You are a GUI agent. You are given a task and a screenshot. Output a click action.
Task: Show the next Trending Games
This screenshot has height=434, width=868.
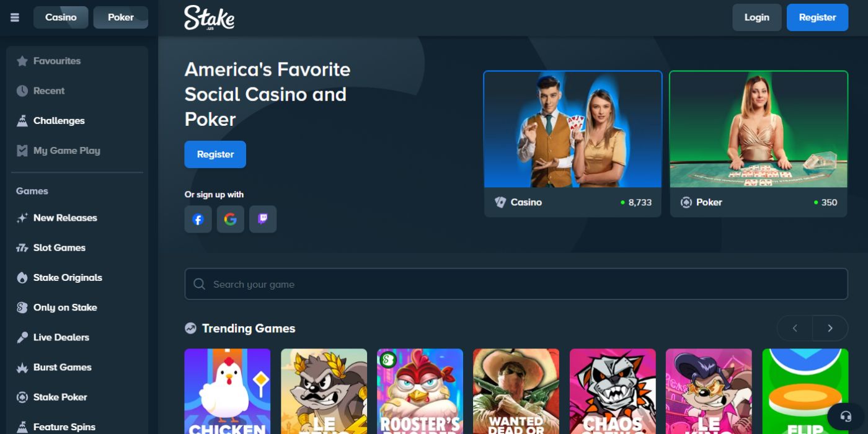coord(830,328)
